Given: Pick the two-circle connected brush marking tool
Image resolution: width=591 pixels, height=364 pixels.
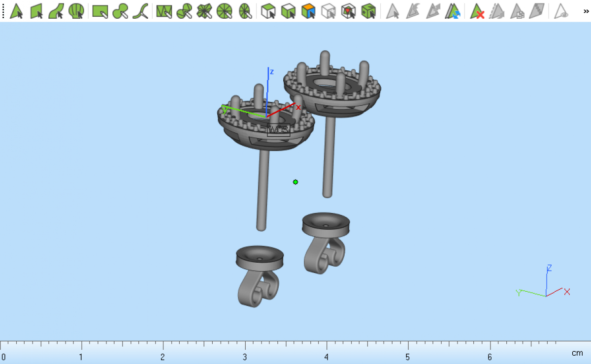Looking at the screenshot, I should (x=120, y=11).
